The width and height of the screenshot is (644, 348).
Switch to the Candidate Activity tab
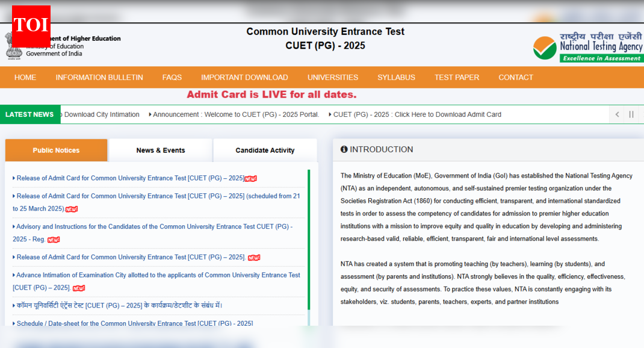click(265, 151)
